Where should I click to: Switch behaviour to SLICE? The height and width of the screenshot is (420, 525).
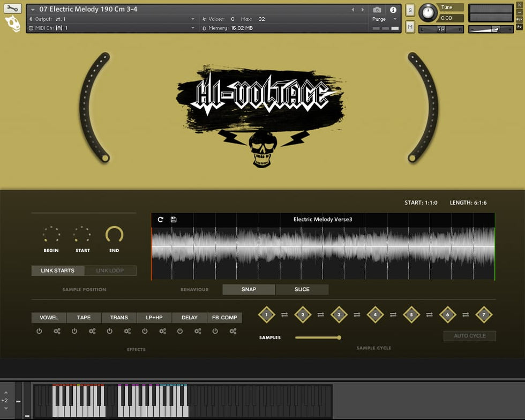pyautogui.click(x=302, y=289)
